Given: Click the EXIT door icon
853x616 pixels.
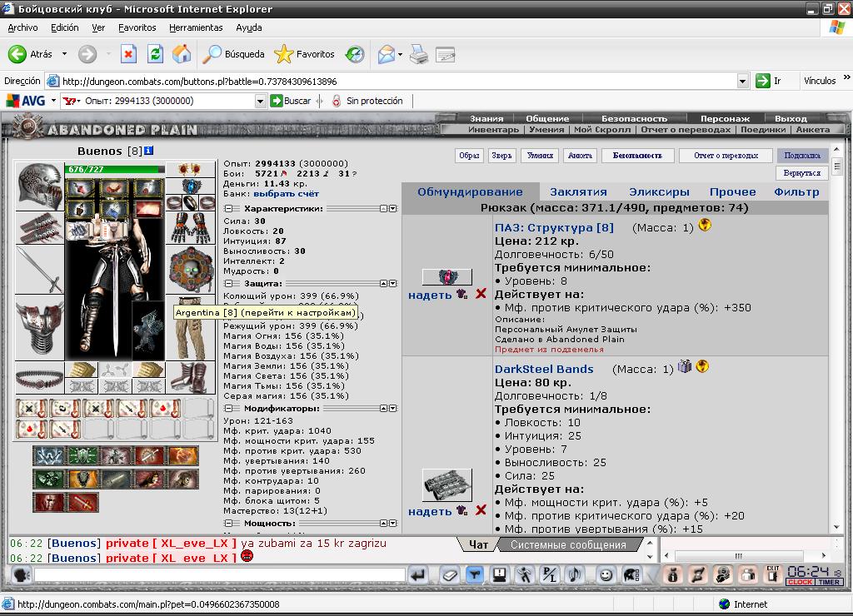Looking at the screenshot, I should coord(772,574).
